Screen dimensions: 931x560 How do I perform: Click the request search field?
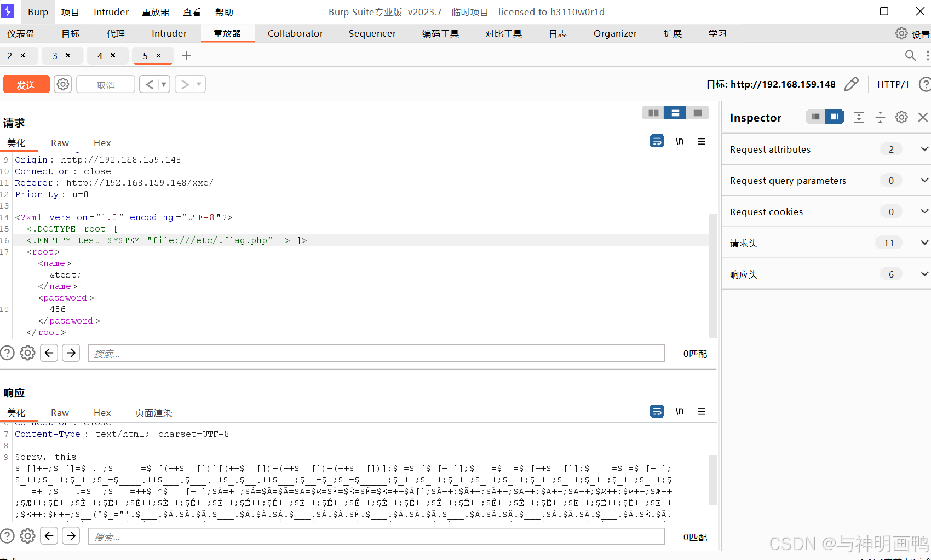coord(376,353)
